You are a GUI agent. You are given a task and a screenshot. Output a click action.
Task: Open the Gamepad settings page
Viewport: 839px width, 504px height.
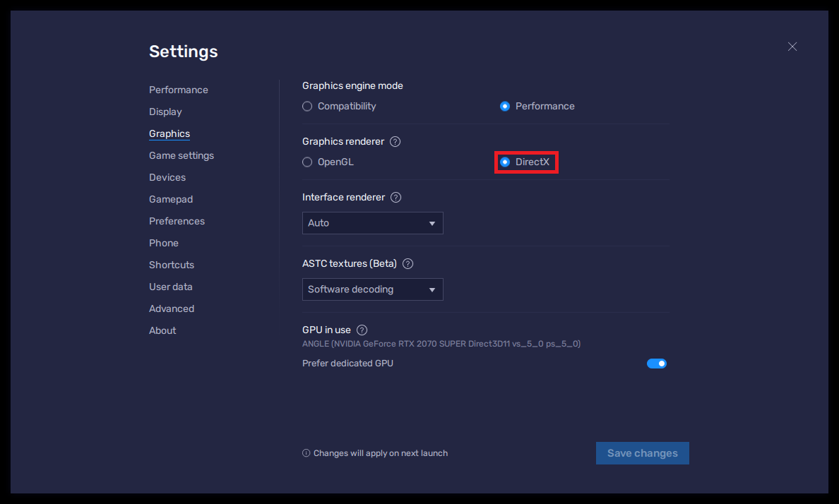(x=171, y=199)
